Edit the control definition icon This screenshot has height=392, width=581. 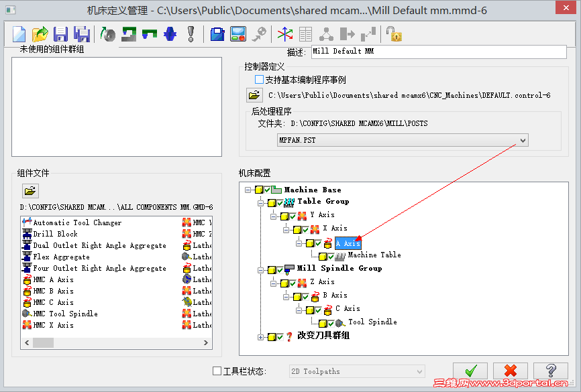coord(238,34)
